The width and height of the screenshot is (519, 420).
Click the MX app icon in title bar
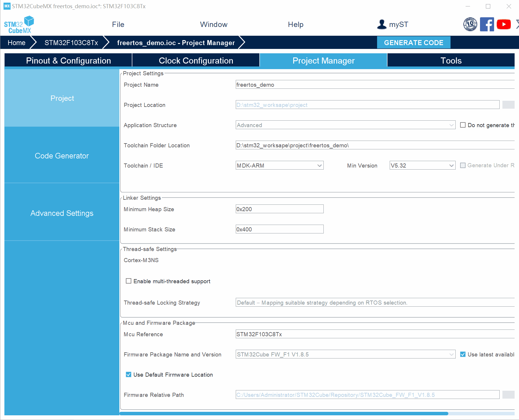pyautogui.click(x=7, y=6)
